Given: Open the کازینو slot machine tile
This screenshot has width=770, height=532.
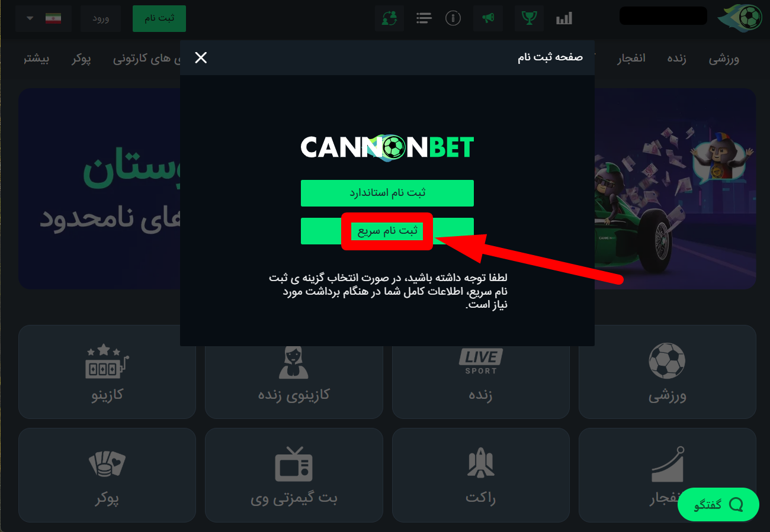Looking at the screenshot, I should coord(107,372).
